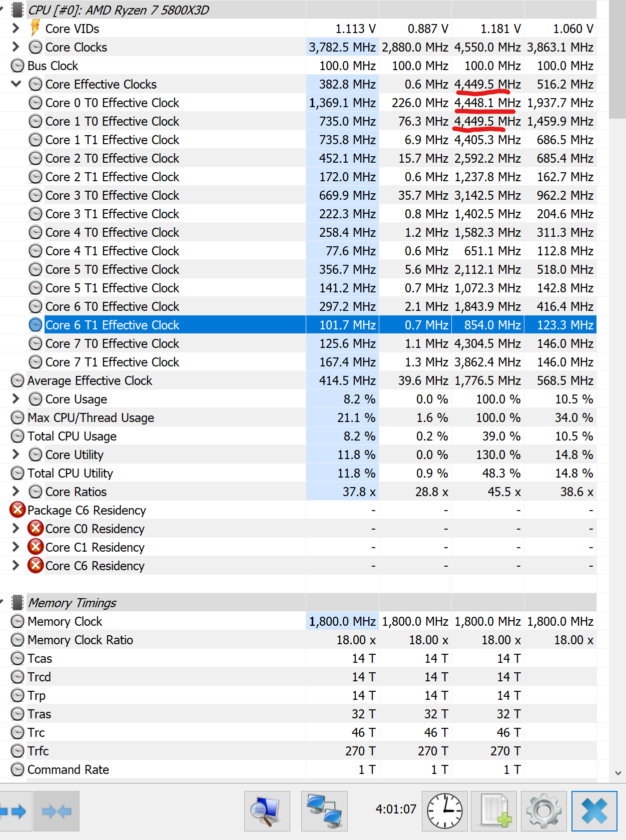Select the CPU AMD Ryzen 7 5800X3D header
The width and height of the screenshot is (626, 840).
pyautogui.click(x=298, y=10)
